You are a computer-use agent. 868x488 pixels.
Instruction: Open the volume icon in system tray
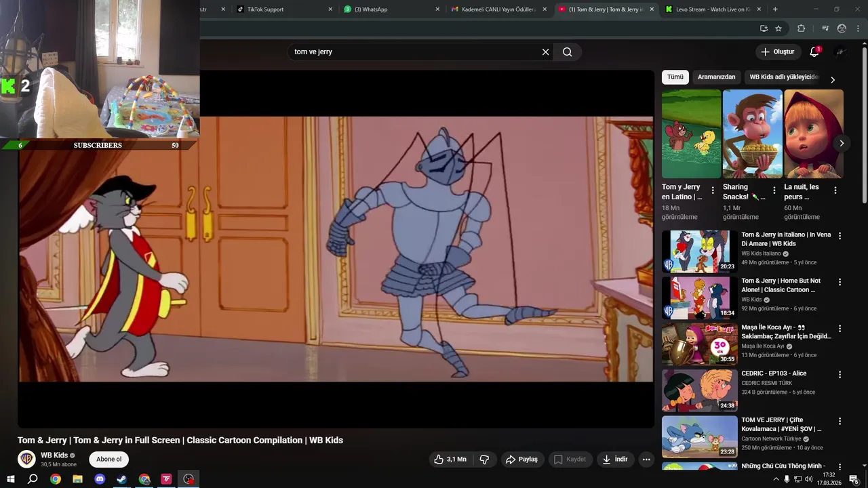808,479
